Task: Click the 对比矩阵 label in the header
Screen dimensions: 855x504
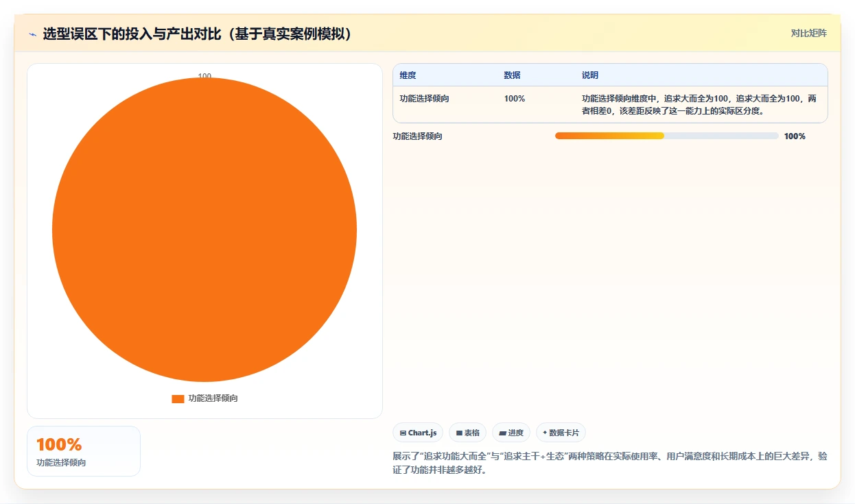Action: coord(809,33)
